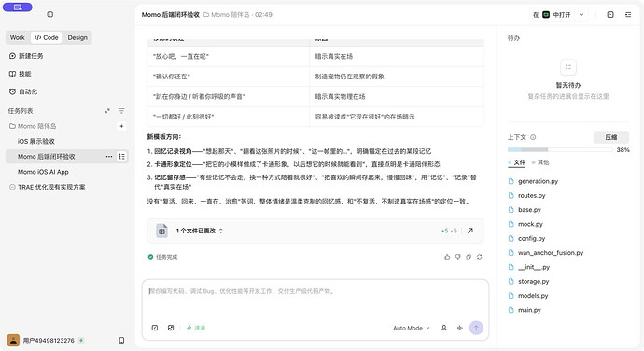The height and width of the screenshot is (351, 644).
Task: Click the empty todo placeholder icon
Action: point(568,67)
